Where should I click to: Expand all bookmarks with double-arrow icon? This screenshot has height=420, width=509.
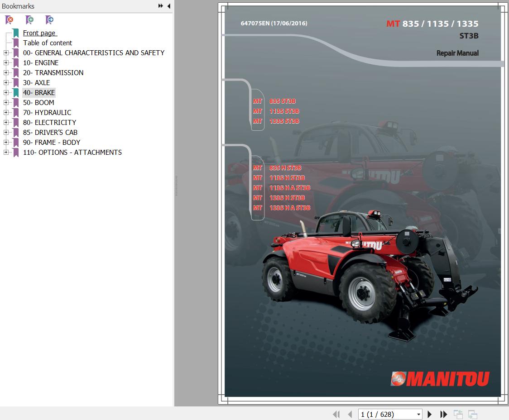(x=160, y=6)
